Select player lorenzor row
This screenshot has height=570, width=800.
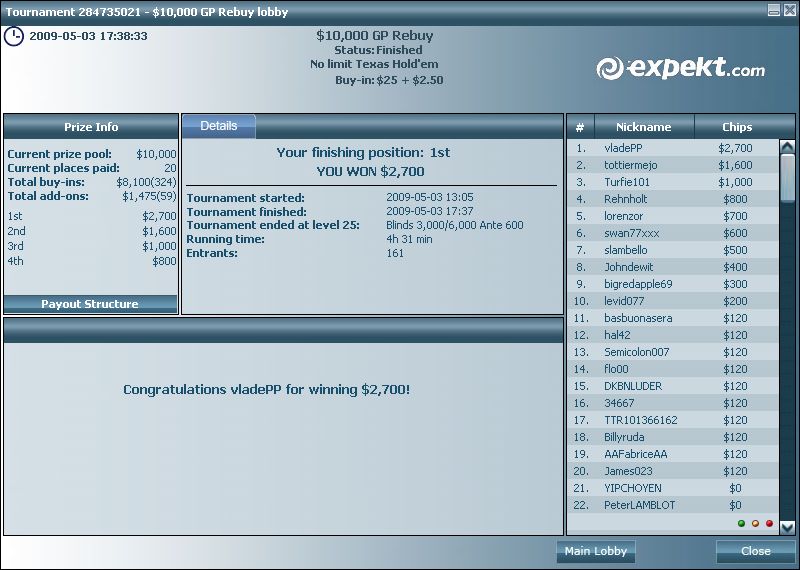pos(673,216)
